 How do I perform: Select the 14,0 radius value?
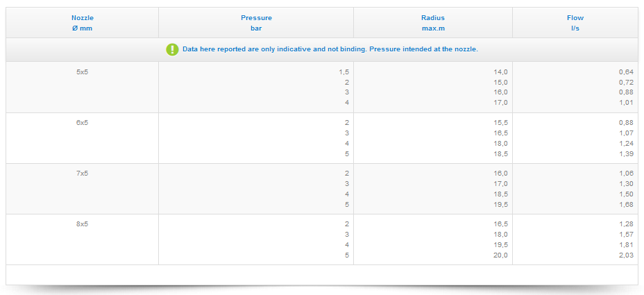click(501, 71)
